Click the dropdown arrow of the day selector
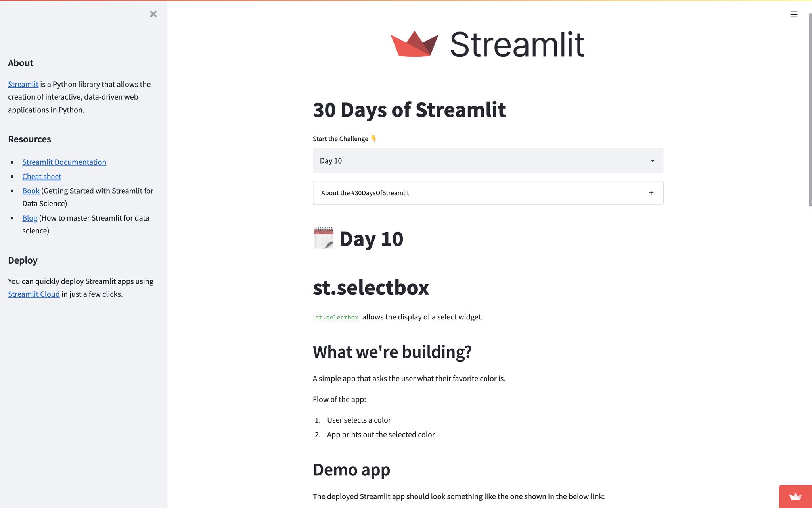 tap(653, 161)
